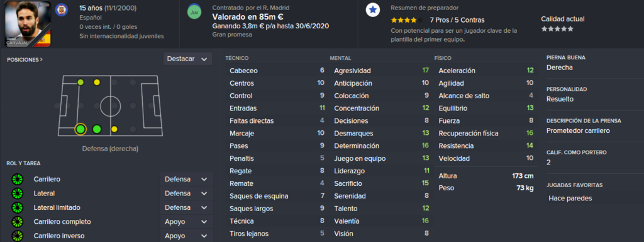Select the green centre-back position dot
The height and width of the screenshot is (242, 644).
[97, 129]
